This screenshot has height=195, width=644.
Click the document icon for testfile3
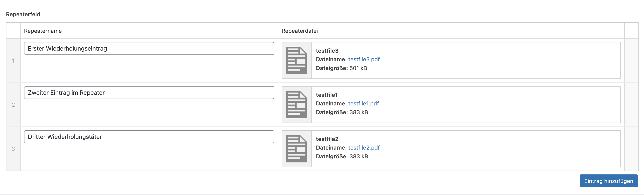(x=296, y=60)
